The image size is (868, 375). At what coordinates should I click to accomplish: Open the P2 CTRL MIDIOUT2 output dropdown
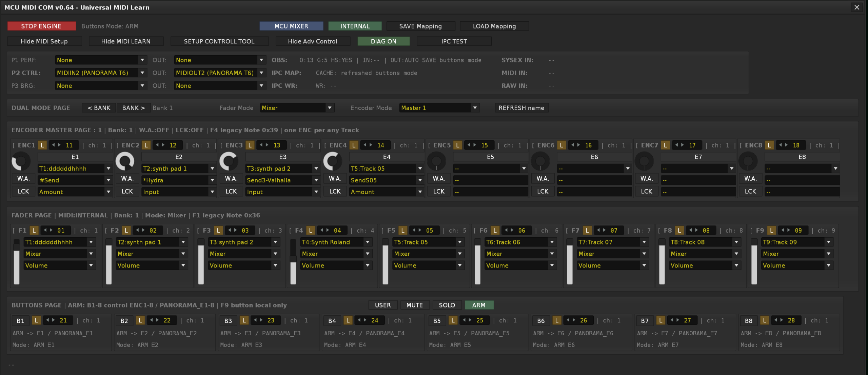click(220, 73)
